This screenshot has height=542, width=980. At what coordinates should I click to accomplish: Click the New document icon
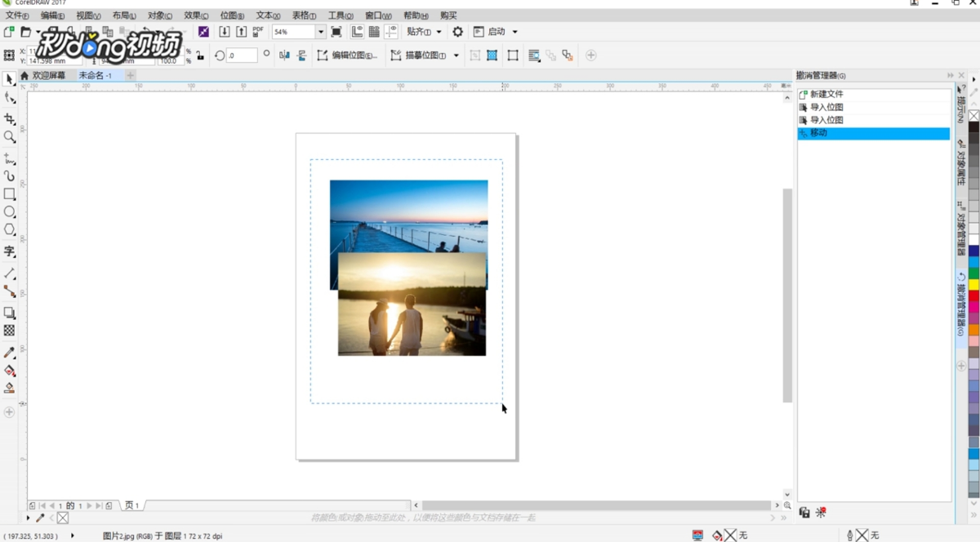9,32
